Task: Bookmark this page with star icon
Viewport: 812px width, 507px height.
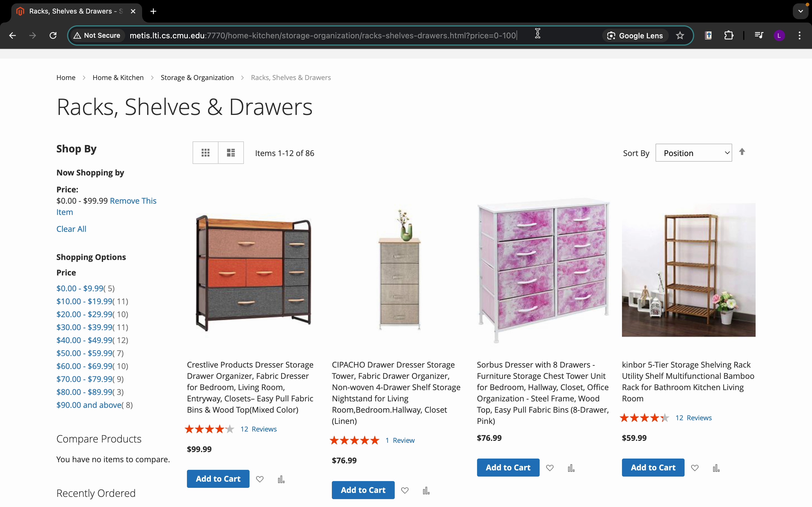Action: [x=680, y=35]
